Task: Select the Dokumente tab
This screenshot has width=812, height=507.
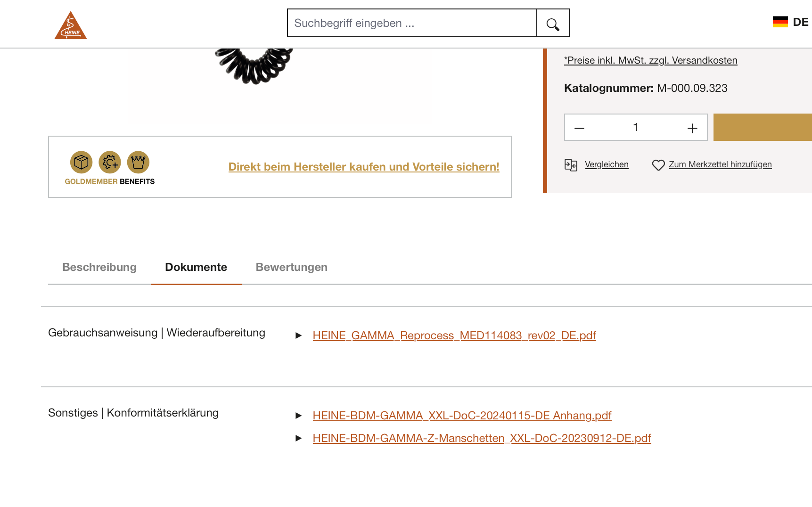Action: (196, 267)
